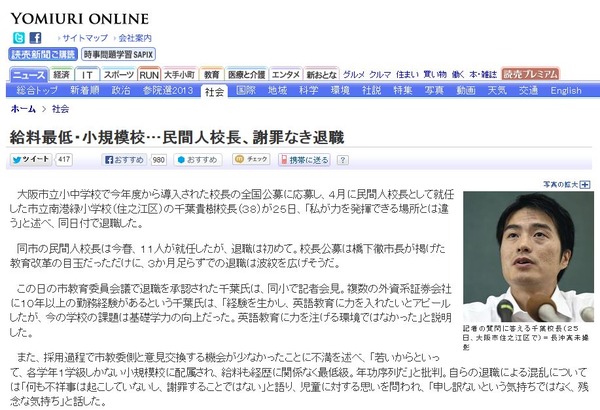Open the 買い物 link
Viewport: 600px width, 410px height.
coord(435,75)
